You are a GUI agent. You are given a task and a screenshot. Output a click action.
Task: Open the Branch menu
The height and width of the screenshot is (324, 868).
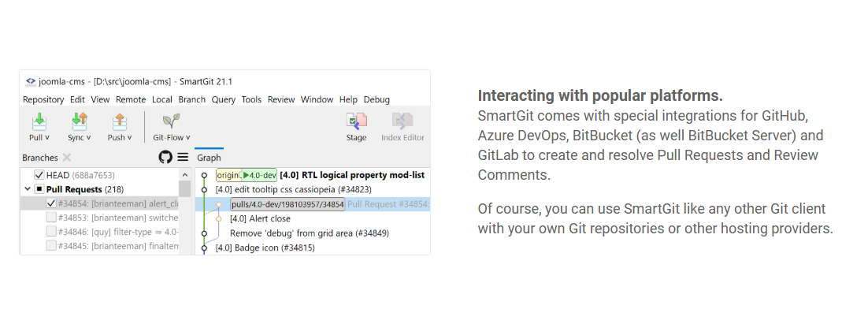191,99
